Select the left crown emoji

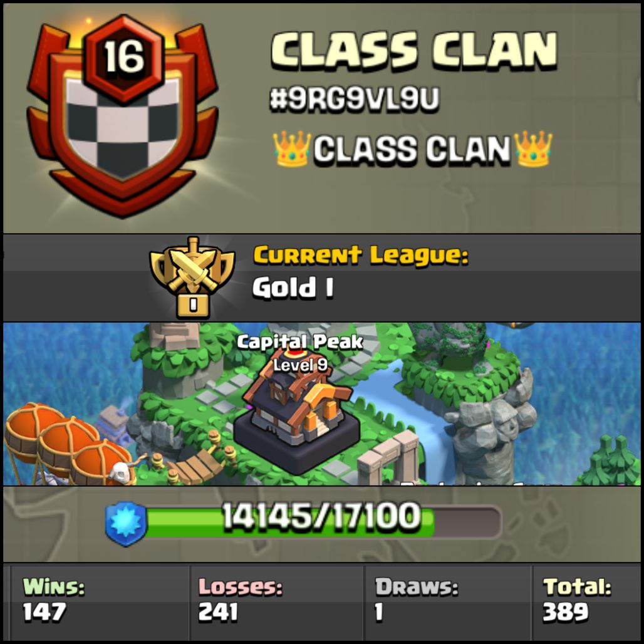[x=292, y=148]
